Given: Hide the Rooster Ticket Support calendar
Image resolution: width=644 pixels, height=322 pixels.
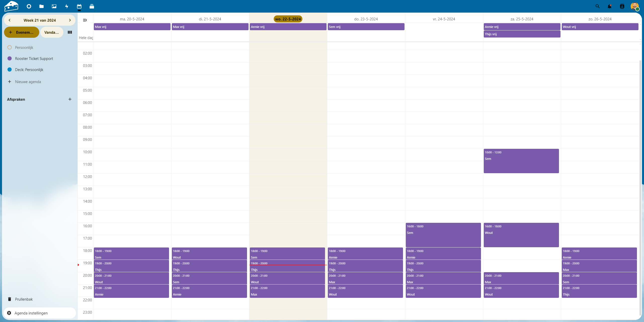Looking at the screenshot, I should [10, 58].
